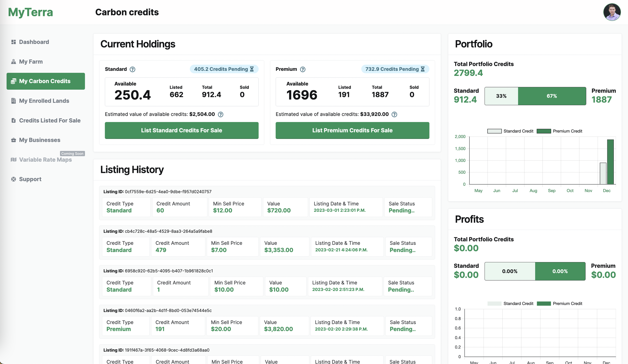Click the My Businesses briefcase icon
Screen dimensions: 628x364
tap(14, 140)
